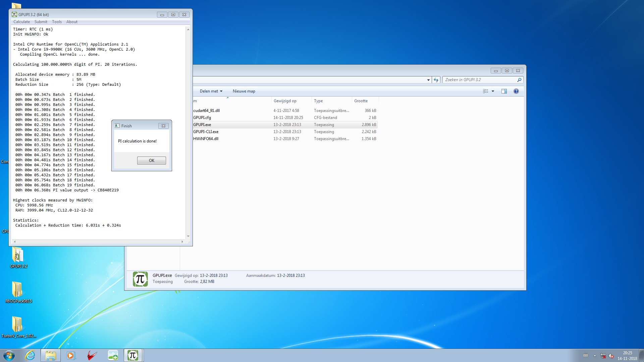
Task: Open the TurboV_Core desktop folder icon
Action: pyautogui.click(x=18, y=327)
